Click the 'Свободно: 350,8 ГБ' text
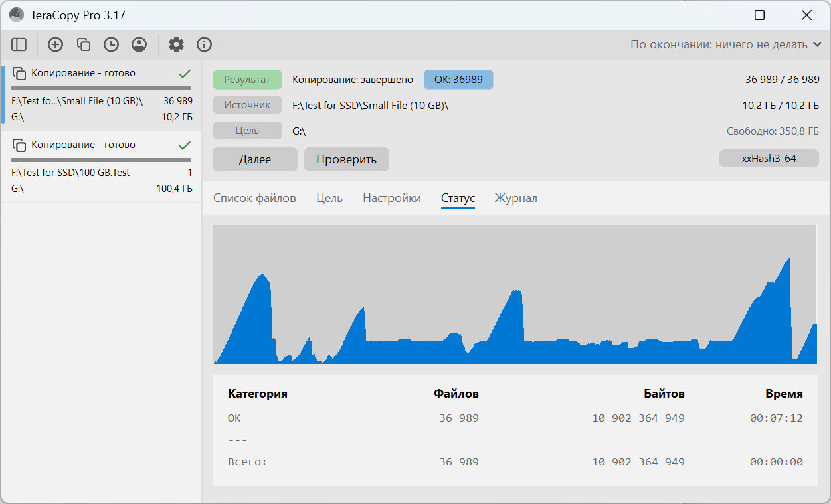Viewport: 831px width, 504px height. click(773, 131)
